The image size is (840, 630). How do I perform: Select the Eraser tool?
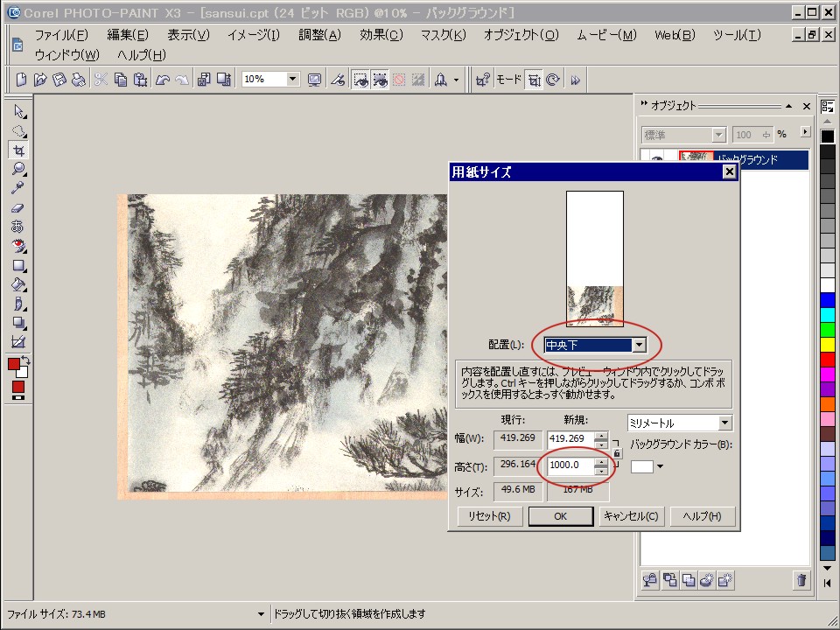pyautogui.click(x=18, y=208)
